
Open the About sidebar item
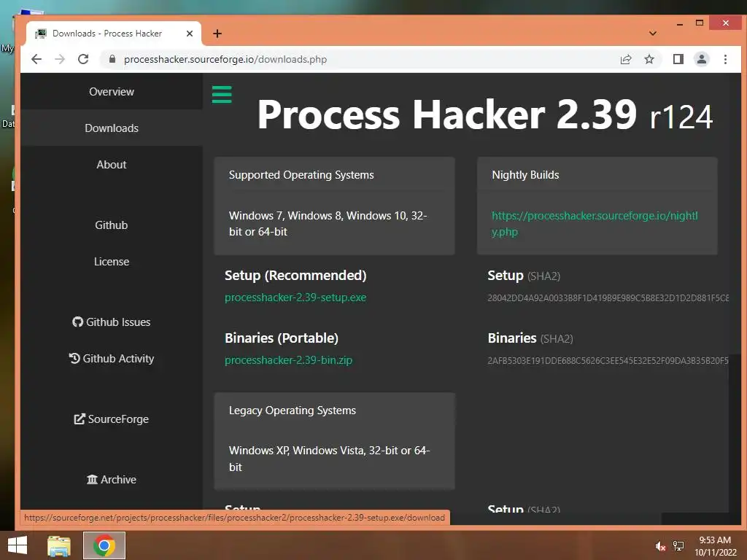112,164
